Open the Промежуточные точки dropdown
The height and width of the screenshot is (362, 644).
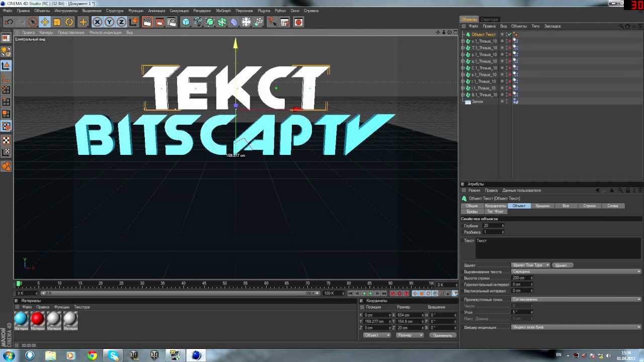click(x=576, y=299)
